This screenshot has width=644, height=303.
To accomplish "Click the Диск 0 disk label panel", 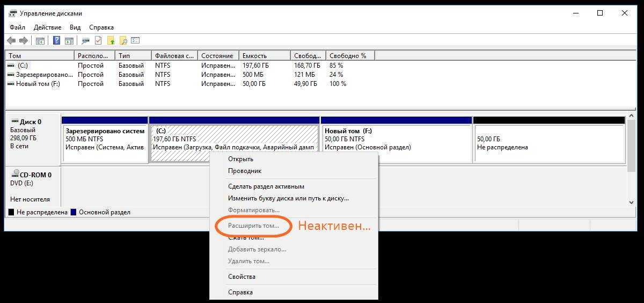I will pyautogui.click(x=33, y=139).
